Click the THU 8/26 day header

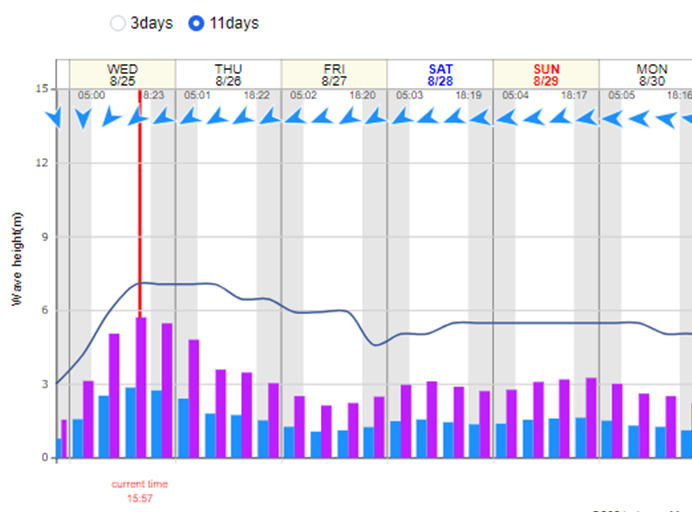point(228,74)
